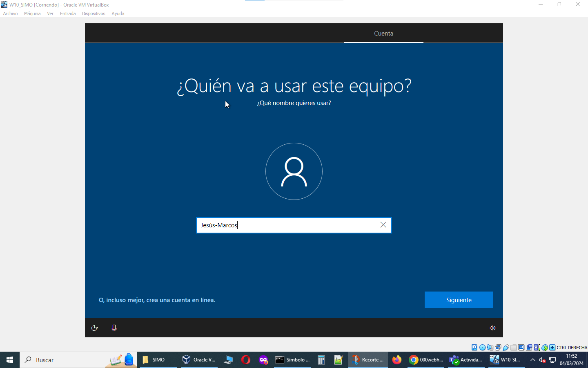Image resolution: width=588 pixels, height=368 pixels.
Task: Expand hidden system tray icons
Action: coord(532,360)
